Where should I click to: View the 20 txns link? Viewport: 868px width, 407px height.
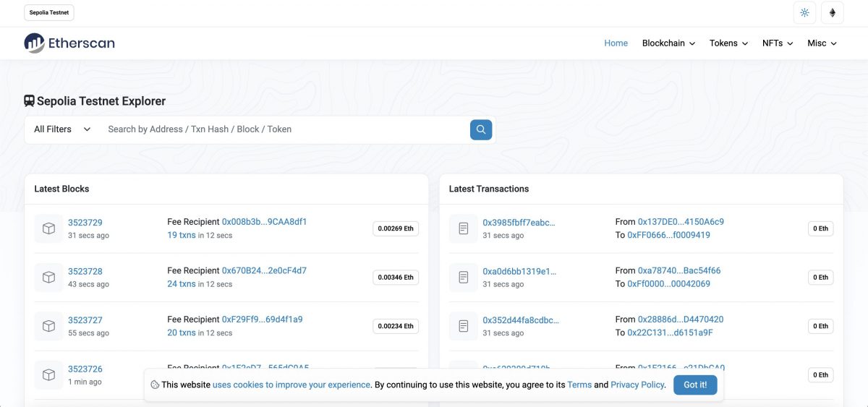tap(182, 333)
